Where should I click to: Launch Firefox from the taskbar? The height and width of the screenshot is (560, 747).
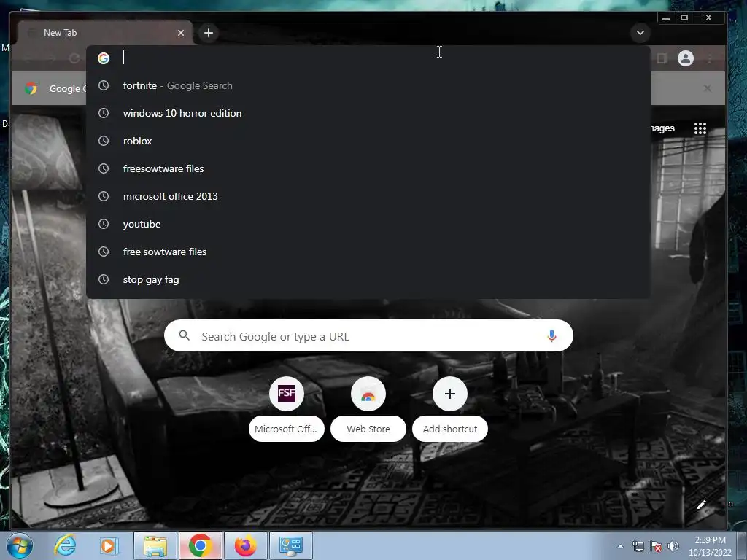click(x=245, y=545)
